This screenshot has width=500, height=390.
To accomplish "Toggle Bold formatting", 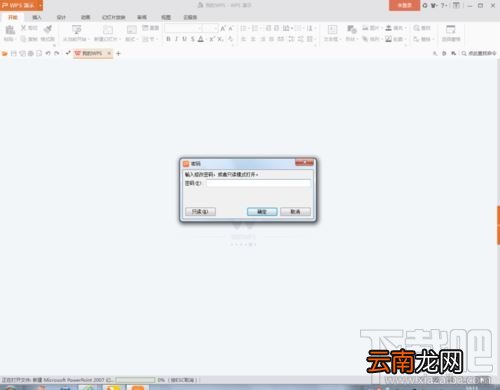I will pyautogui.click(x=168, y=39).
